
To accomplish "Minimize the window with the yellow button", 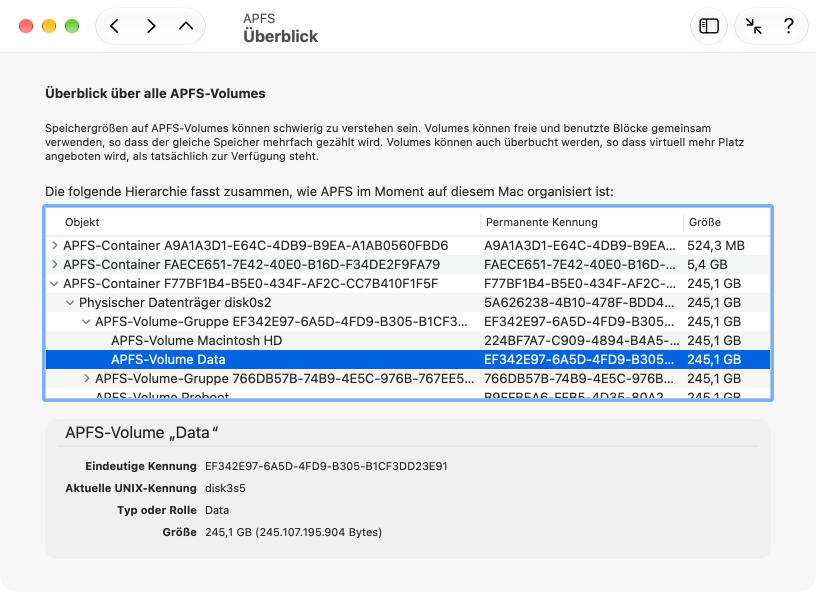I will coord(49,26).
